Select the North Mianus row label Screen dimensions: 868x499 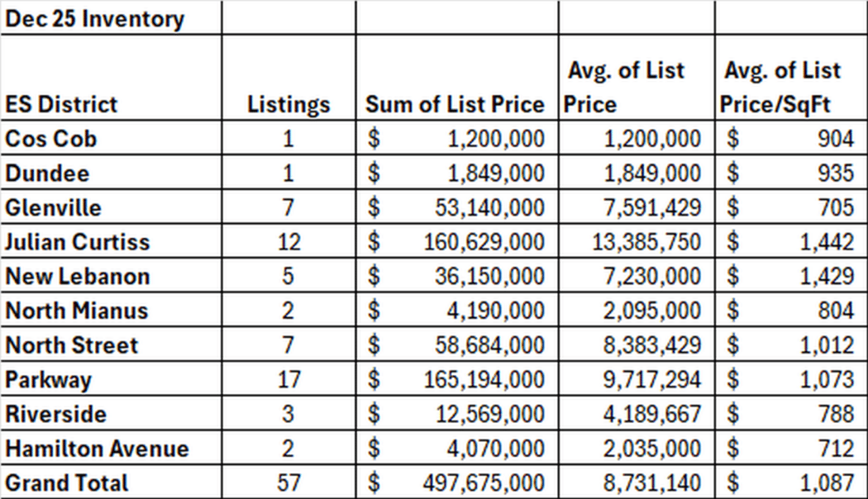(77, 311)
